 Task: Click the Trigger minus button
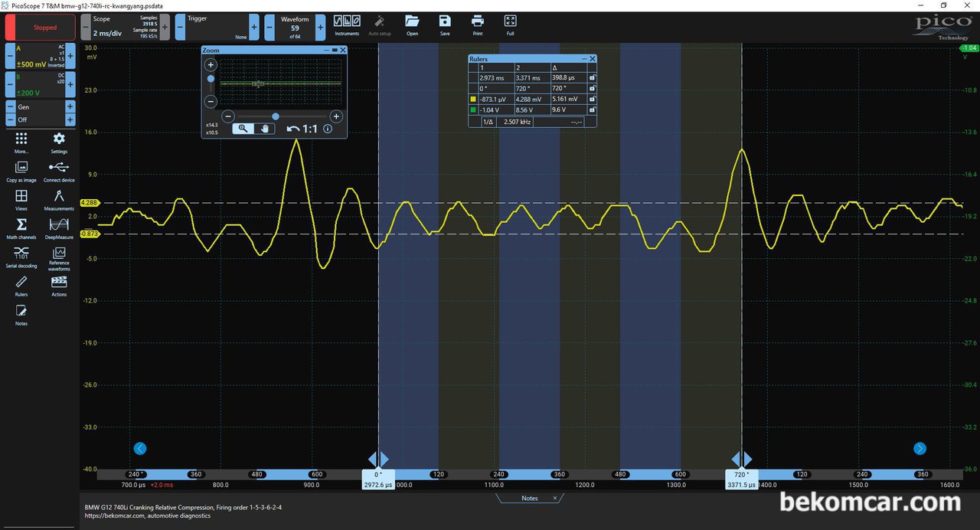[x=180, y=27]
